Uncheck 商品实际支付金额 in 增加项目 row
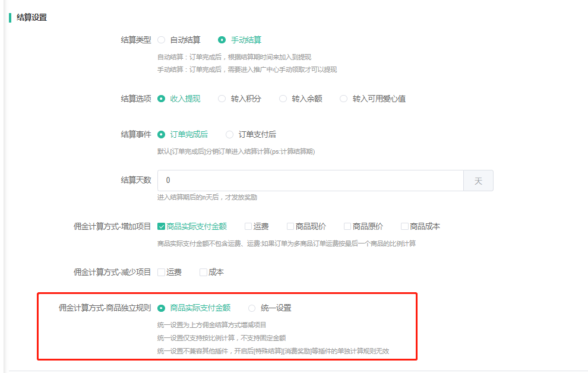The height and width of the screenshot is (373, 588). pos(161,226)
